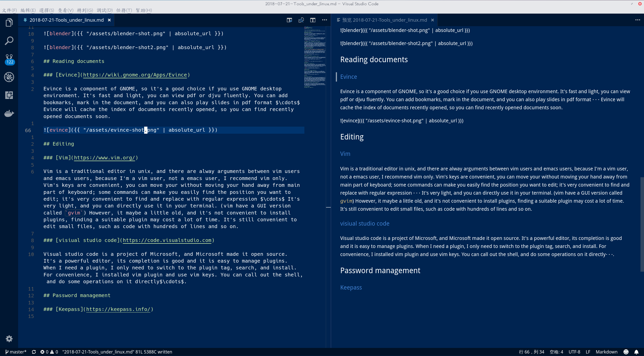This screenshot has height=356, width=644.
Task: Click the synchronize changes icon in status bar
Action: tap(34, 352)
